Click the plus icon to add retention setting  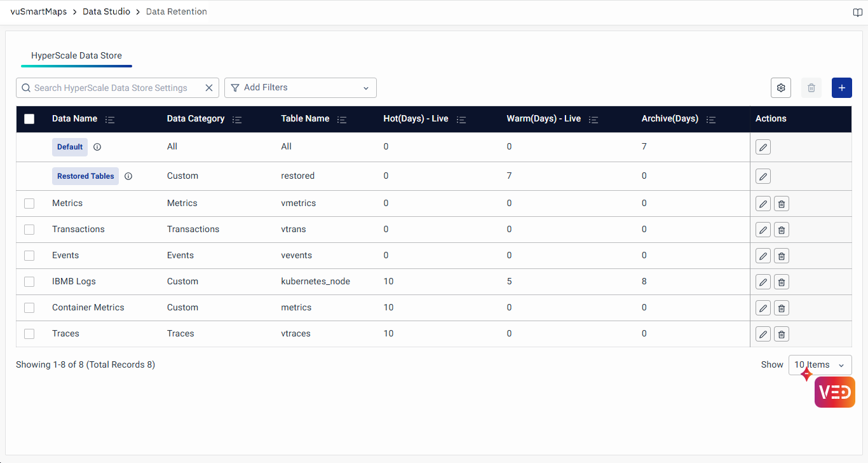coord(841,88)
